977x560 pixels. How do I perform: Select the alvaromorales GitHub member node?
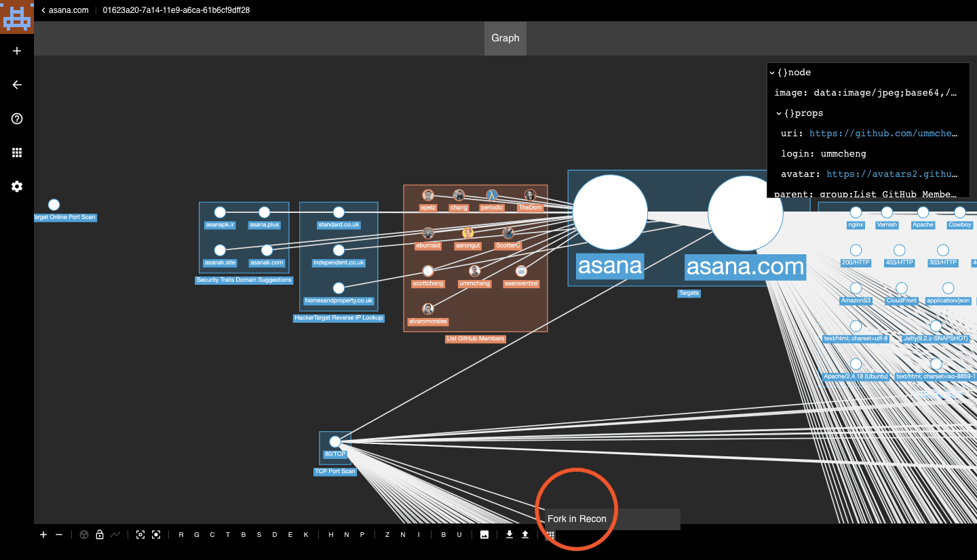tap(428, 309)
